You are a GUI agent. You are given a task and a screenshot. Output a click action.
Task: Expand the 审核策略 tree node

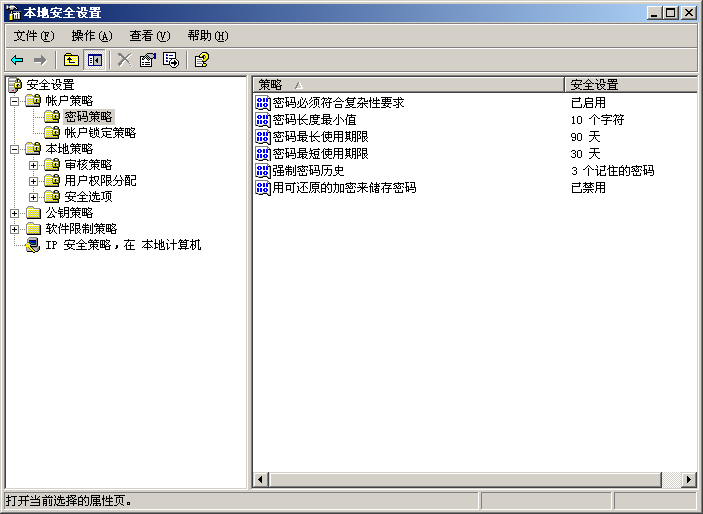point(33,165)
